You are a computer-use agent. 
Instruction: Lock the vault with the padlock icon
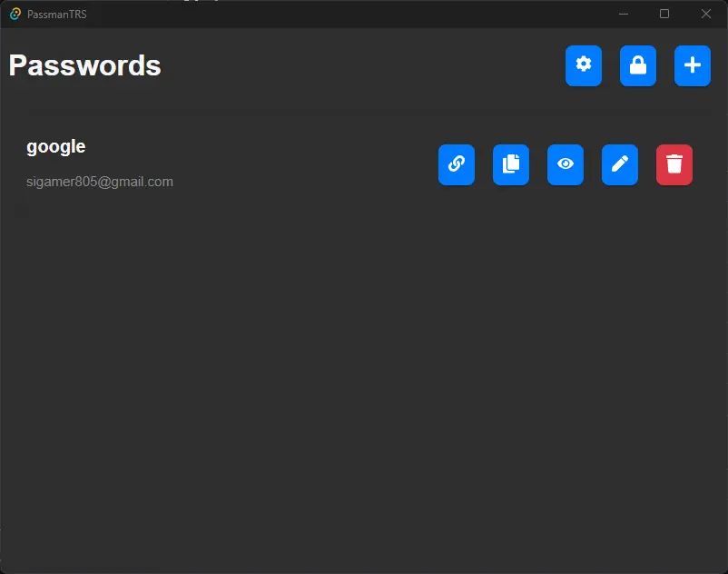click(x=637, y=65)
